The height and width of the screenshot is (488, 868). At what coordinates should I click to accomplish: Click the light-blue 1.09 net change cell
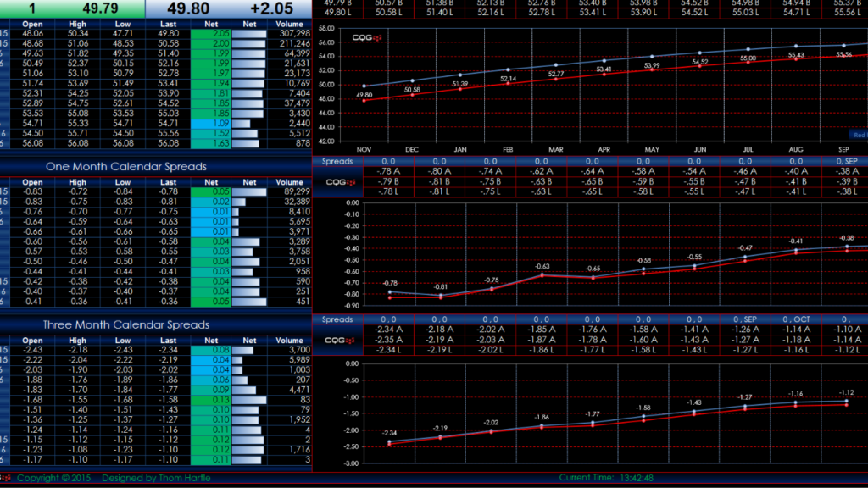[210, 124]
